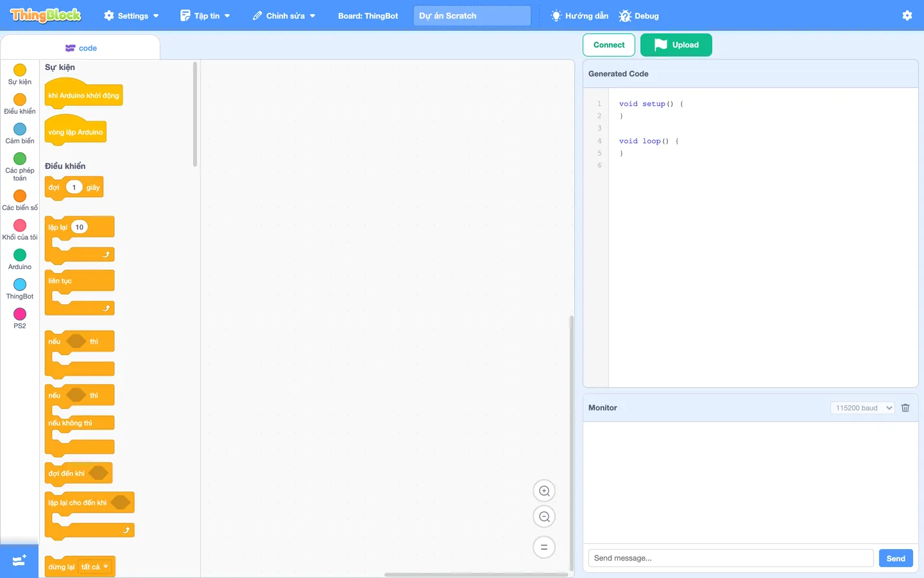Click the add extension icon
The image size is (924, 578).
pos(19,561)
